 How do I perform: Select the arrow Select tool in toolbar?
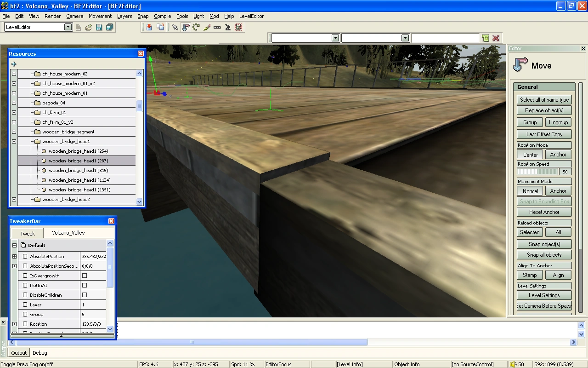pyautogui.click(x=175, y=27)
